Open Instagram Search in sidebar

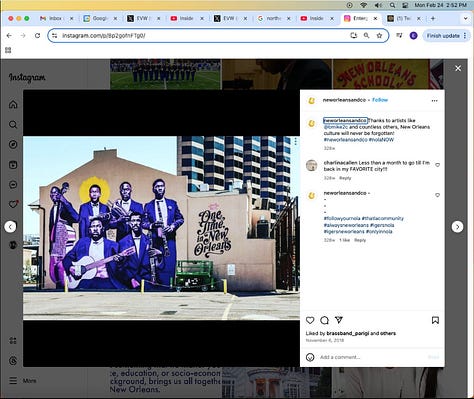coord(13,125)
